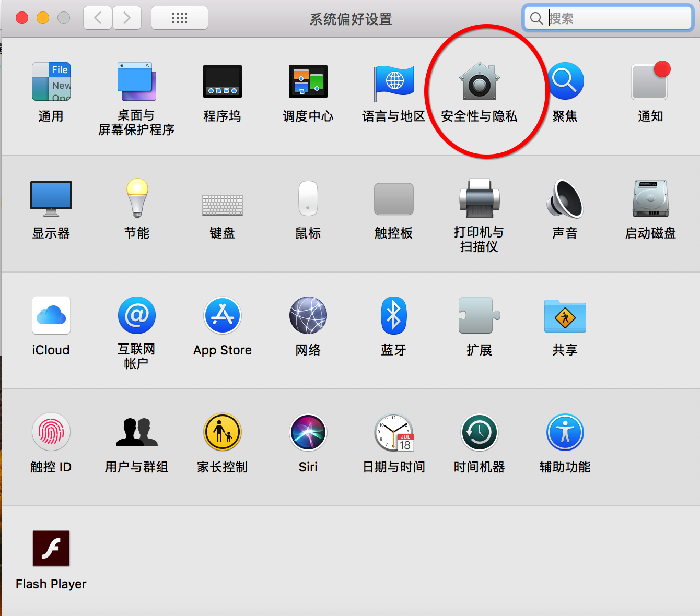Open 触控 ID settings
This screenshot has width=700, height=616.
click(51, 432)
